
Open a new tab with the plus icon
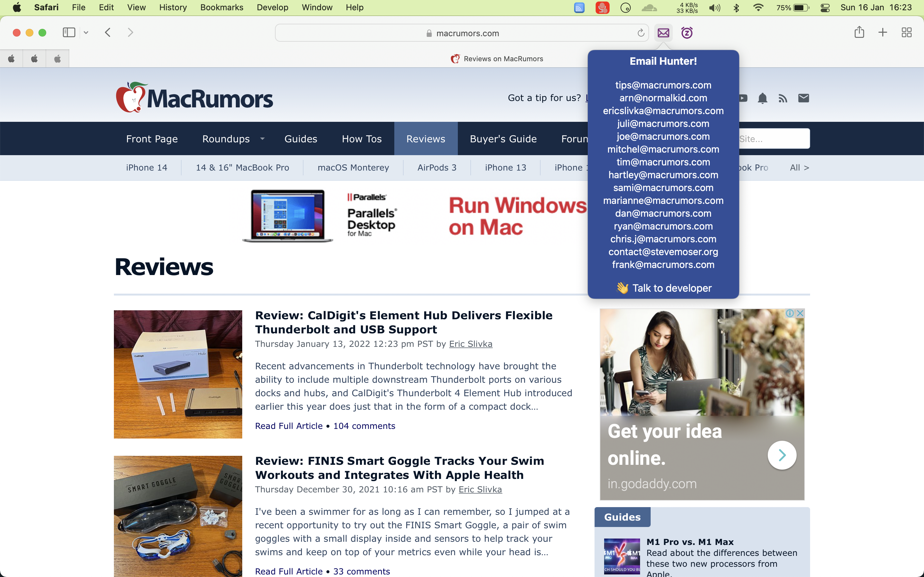(x=882, y=32)
